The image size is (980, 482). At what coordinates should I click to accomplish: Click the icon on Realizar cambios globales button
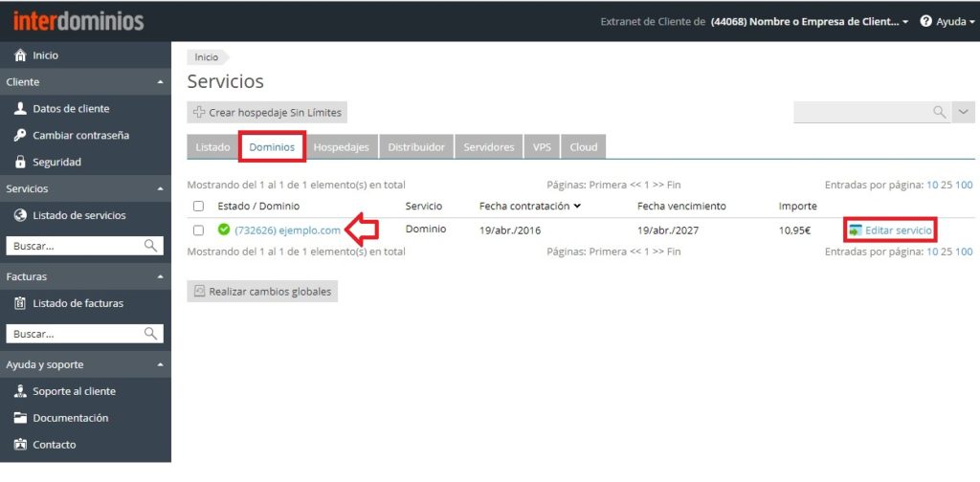tap(199, 291)
